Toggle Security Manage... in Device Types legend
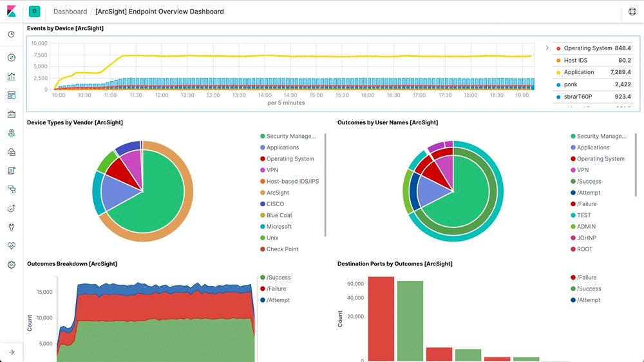 pos(288,136)
